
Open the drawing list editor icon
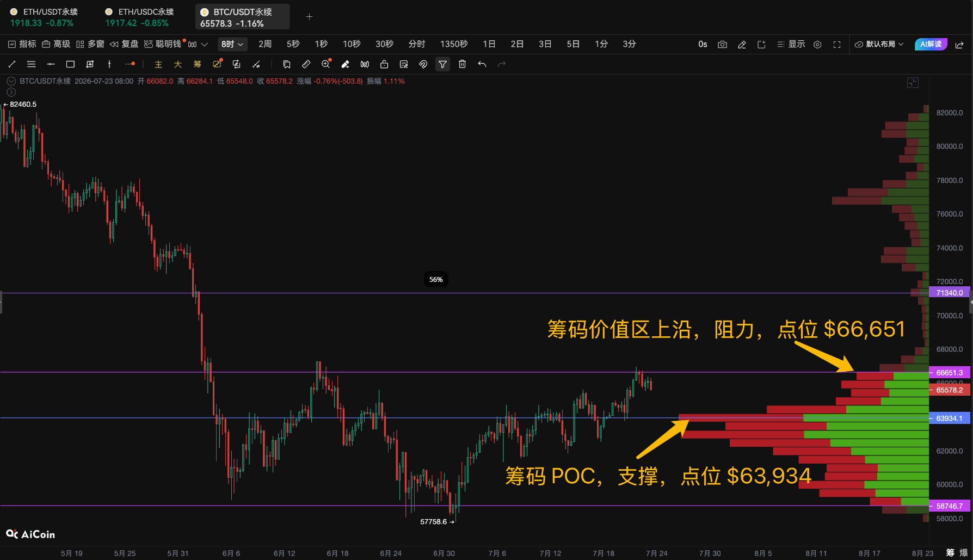pos(404,64)
